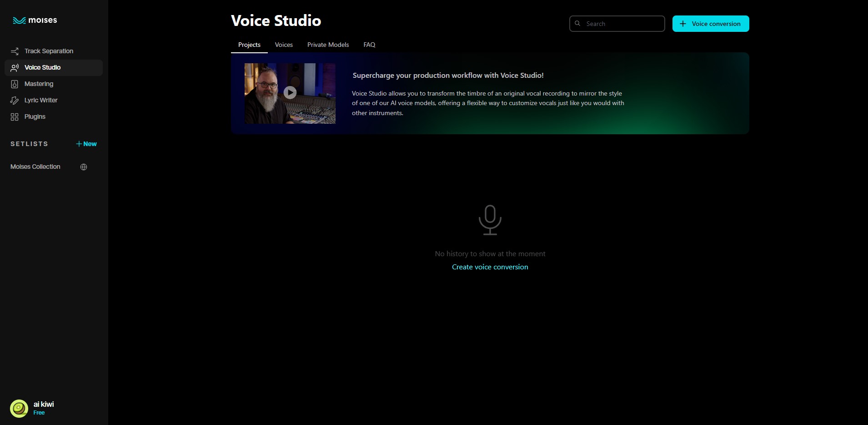The width and height of the screenshot is (868, 425).
Task: Play the Voice Studio intro video
Action: point(290,92)
